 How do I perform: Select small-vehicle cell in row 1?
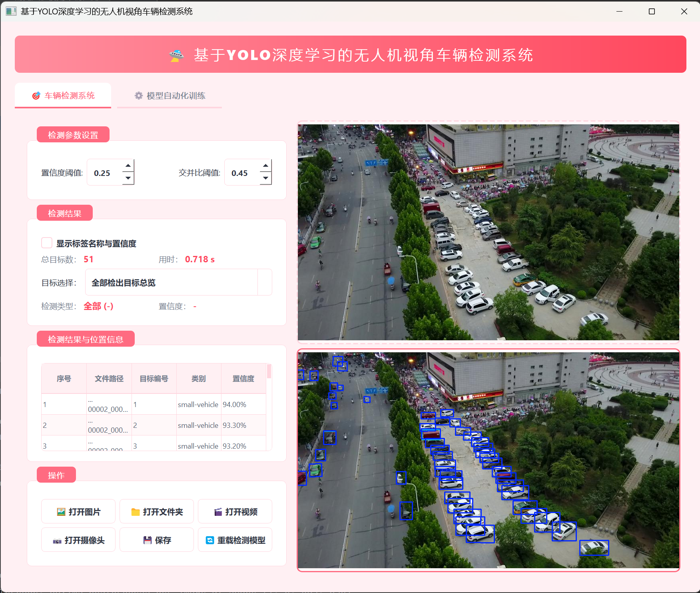pyautogui.click(x=199, y=404)
